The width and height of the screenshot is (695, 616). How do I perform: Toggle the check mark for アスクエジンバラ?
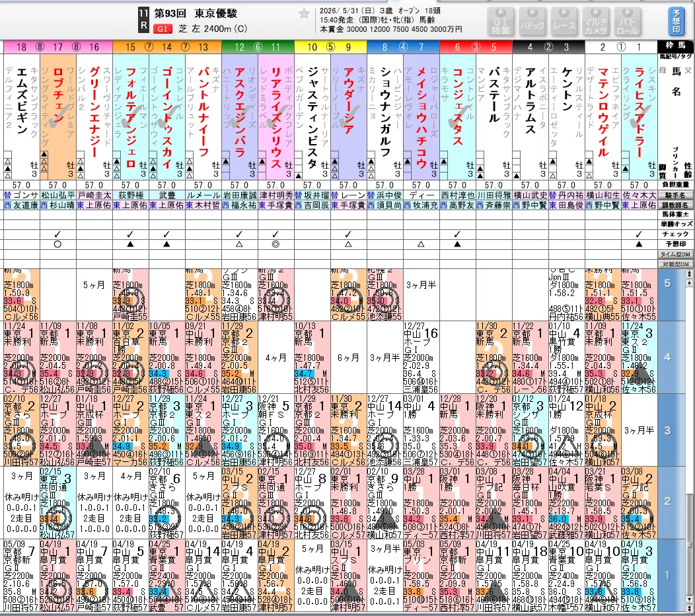pos(239,234)
